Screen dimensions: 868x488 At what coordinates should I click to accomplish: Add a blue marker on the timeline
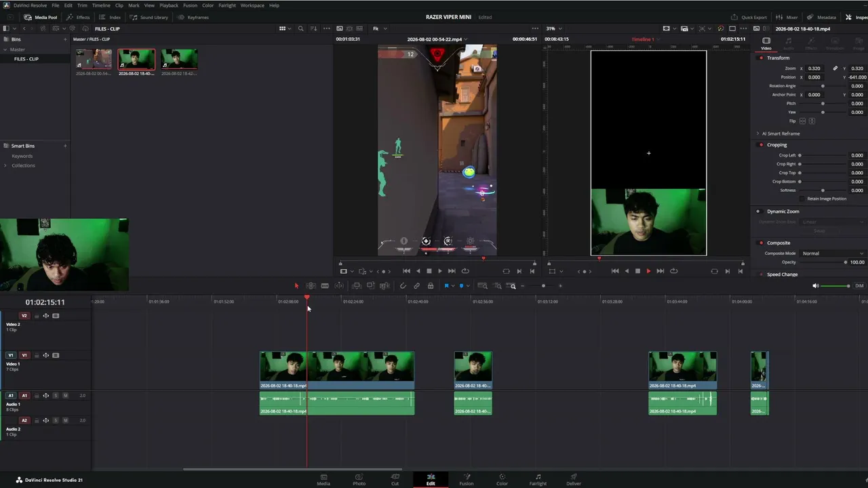click(x=461, y=286)
